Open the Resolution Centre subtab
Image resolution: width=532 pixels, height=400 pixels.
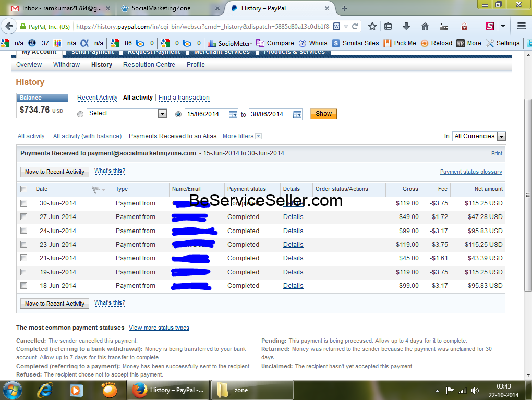coord(149,65)
